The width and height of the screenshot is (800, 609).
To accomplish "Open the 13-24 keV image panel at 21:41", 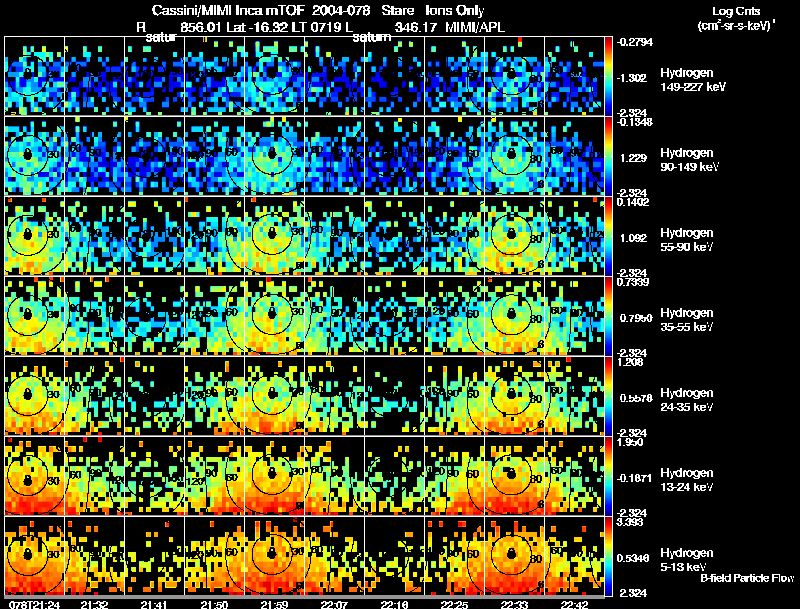I will coord(154,476).
